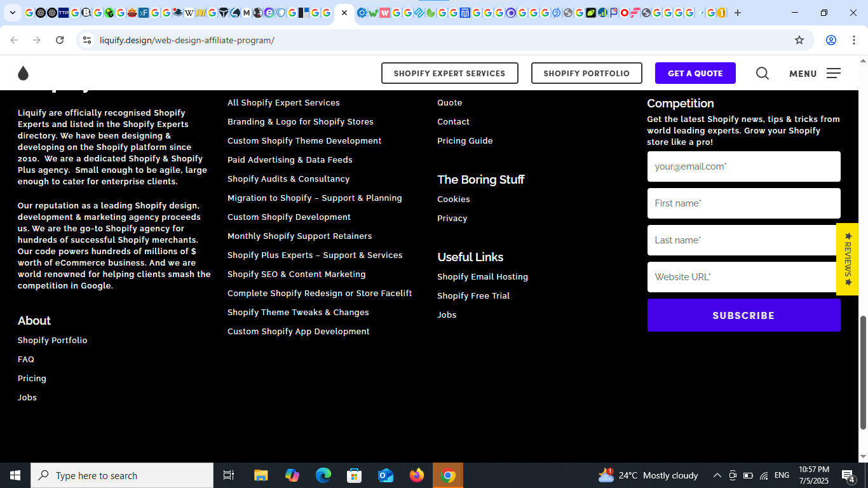Open a new tab with plus icon
This screenshot has width=868, height=488.
click(x=737, y=13)
